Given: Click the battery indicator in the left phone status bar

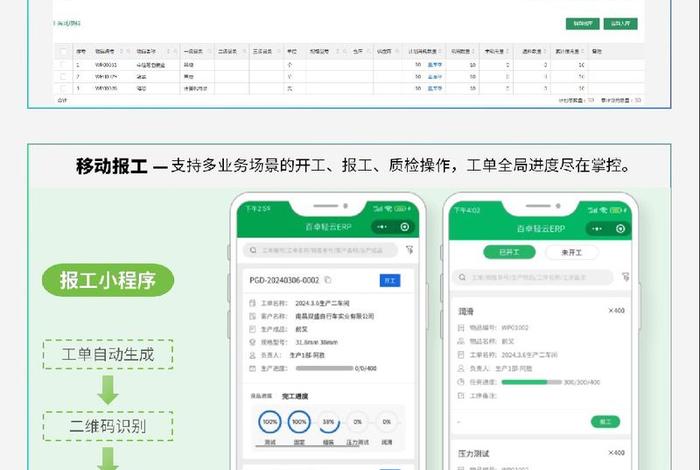Looking at the screenshot, I should click(400, 208).
